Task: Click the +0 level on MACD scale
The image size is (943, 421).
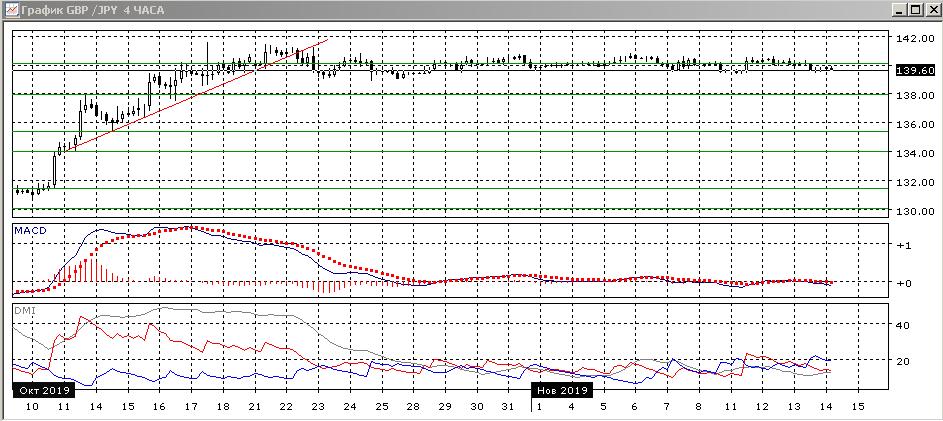Action: tap(904, 283)
